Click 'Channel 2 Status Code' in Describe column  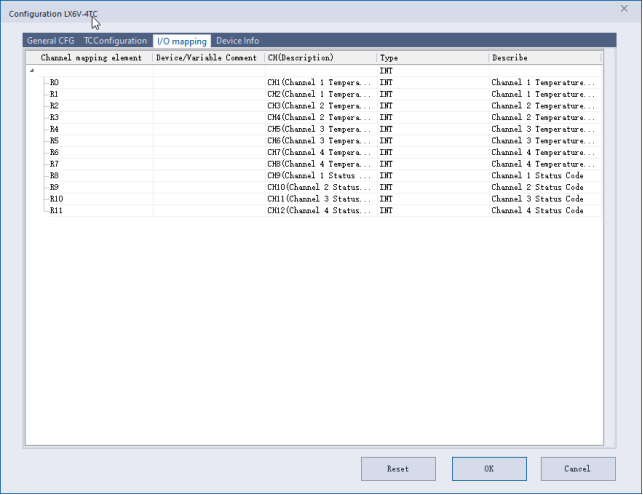click(537, 187)
